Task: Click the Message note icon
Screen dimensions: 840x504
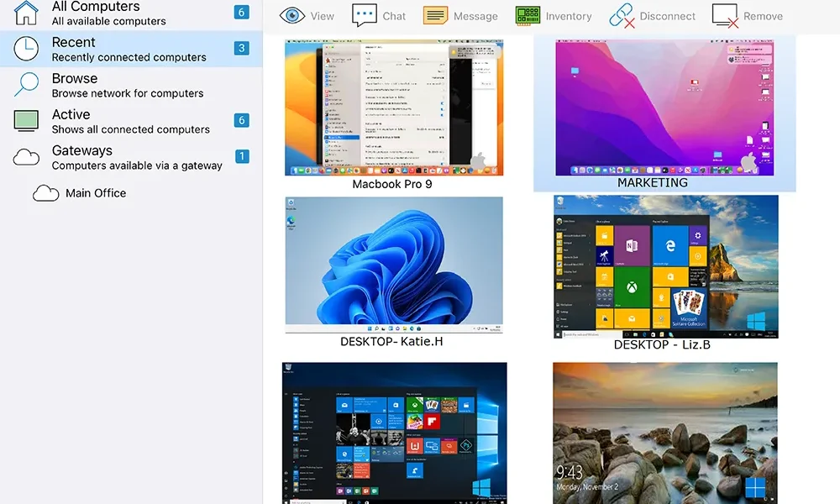Action: (435, 15)
